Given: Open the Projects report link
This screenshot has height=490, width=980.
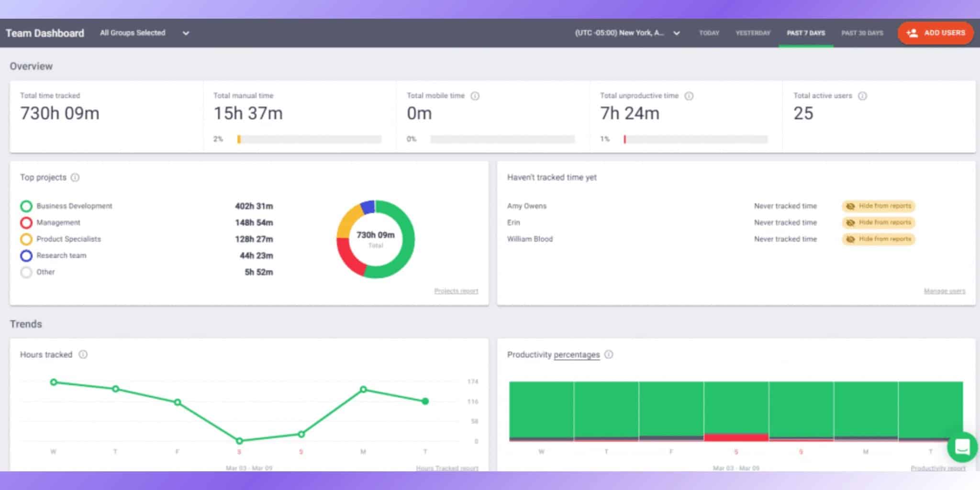Looking at the screenshot, I should click(x=456, y=291).
